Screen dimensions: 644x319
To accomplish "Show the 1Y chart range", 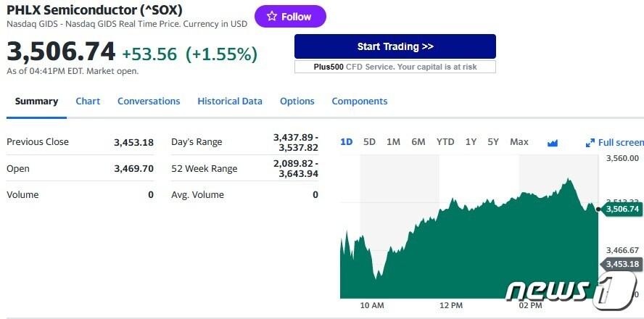I will click(471, 142).
